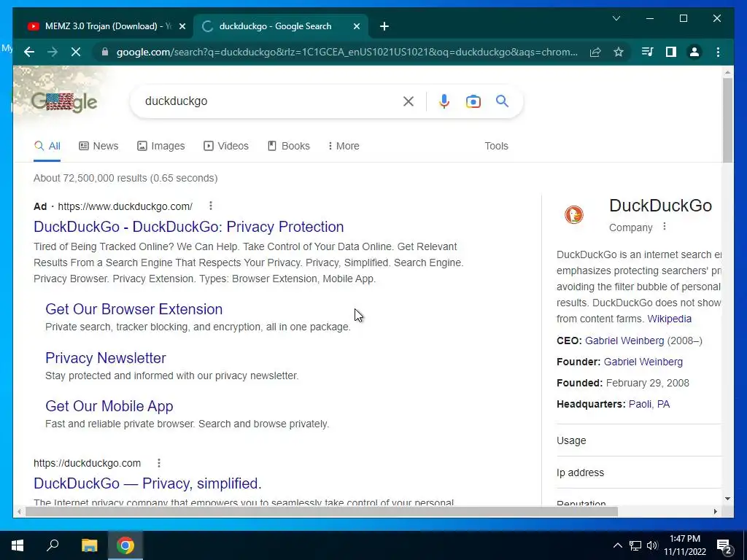Expand the Ip address section
747x560 pixels.
639,472
